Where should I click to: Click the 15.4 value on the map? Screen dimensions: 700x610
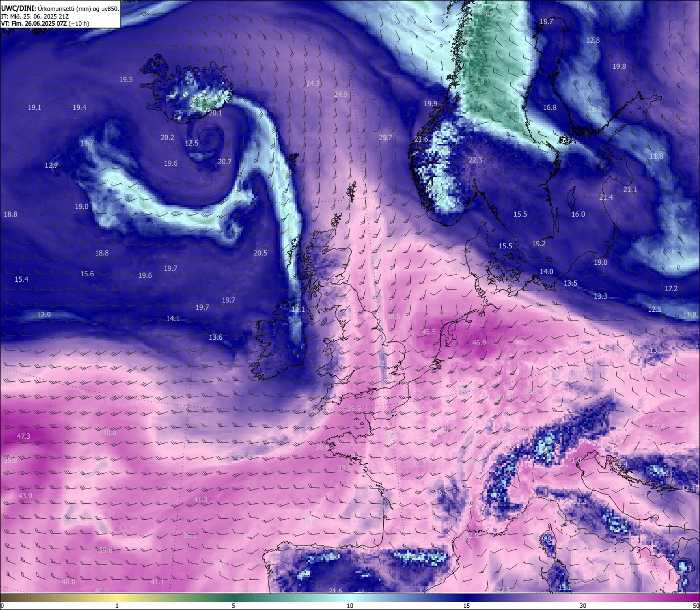pyautogui.click(x=21, y=279)
